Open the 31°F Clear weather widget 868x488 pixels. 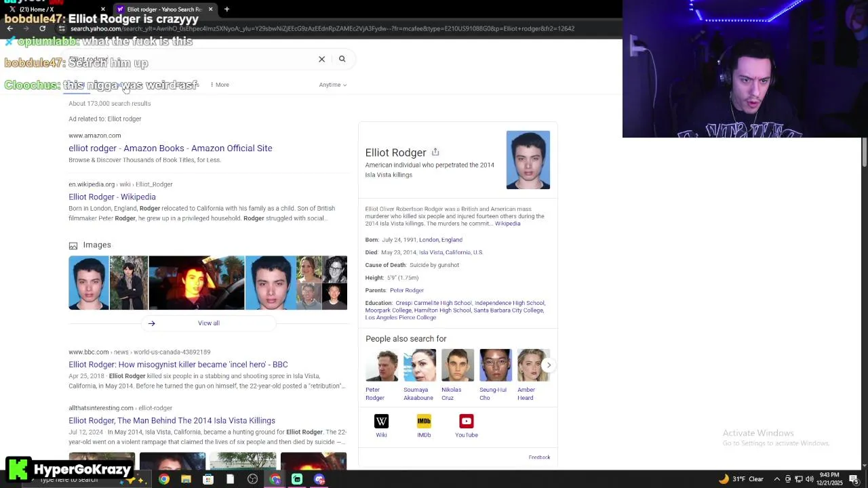point(742,479)
